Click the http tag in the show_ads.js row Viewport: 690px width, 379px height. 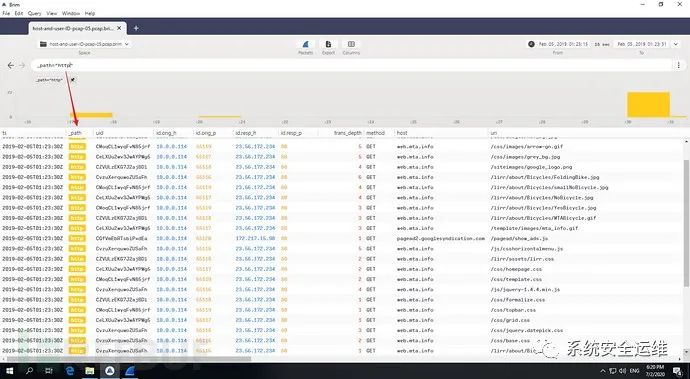click(x=77, y=238)
